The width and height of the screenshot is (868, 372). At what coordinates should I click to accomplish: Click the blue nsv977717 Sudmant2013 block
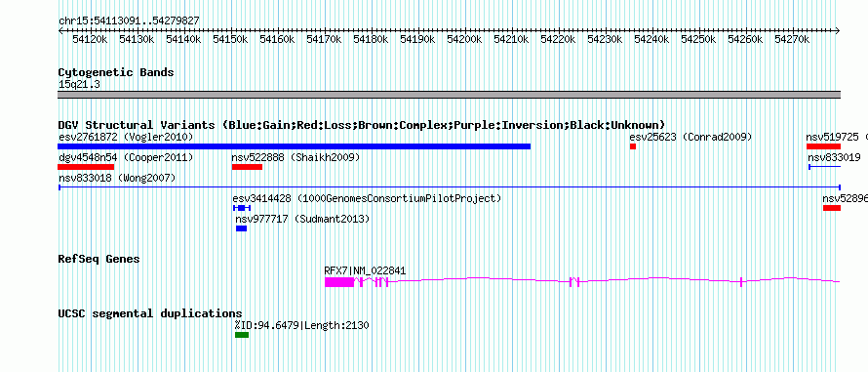click(x=241, y=228)
